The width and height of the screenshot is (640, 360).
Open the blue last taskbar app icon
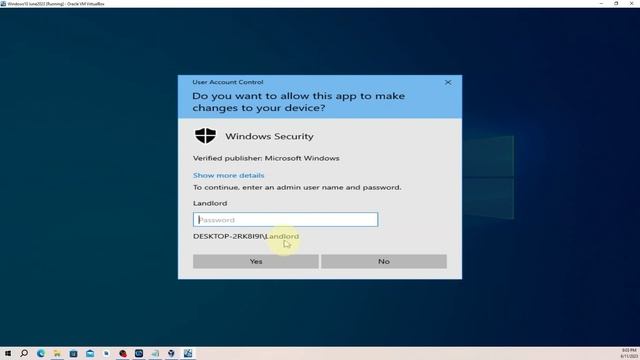click(188, 353)
